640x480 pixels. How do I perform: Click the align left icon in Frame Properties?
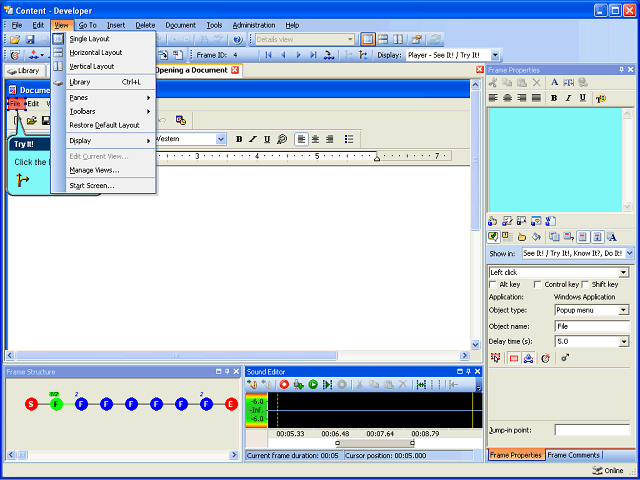tap(493, 98)
